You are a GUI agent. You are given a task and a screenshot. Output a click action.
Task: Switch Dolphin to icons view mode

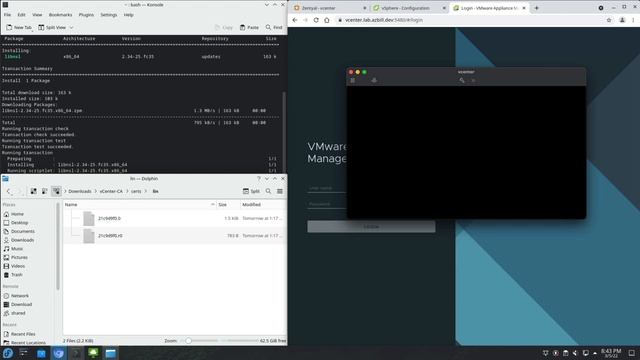tap(33, 191)
